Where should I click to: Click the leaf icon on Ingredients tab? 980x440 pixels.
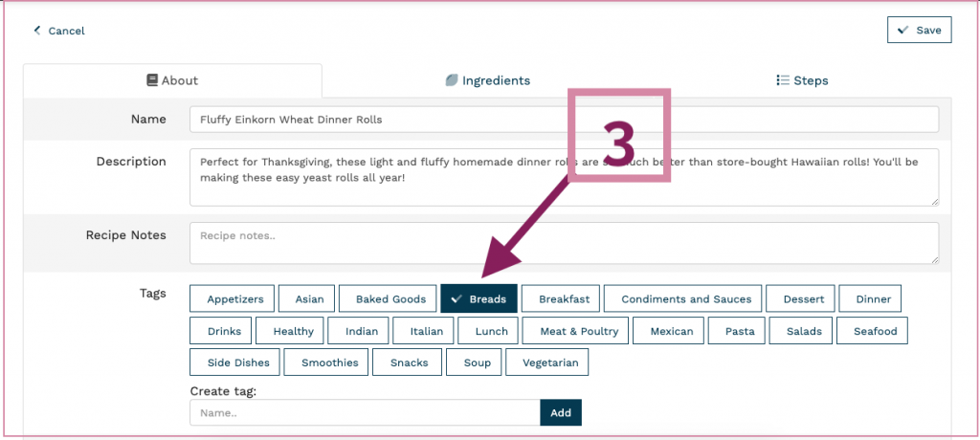[452, 80]
